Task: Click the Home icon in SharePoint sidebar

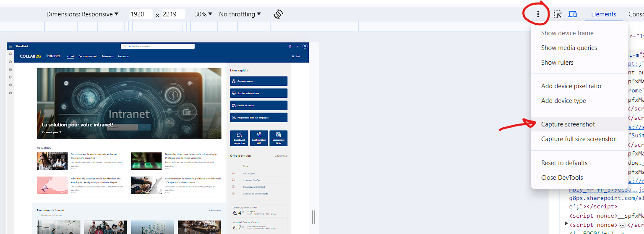Action: tap(10, 54)
